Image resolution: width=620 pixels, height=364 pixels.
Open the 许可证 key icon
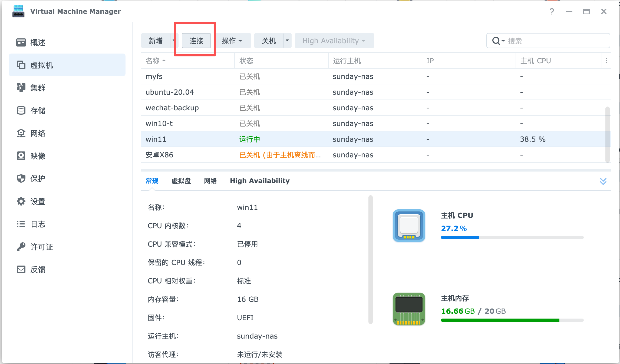click(x=21, y=247)
